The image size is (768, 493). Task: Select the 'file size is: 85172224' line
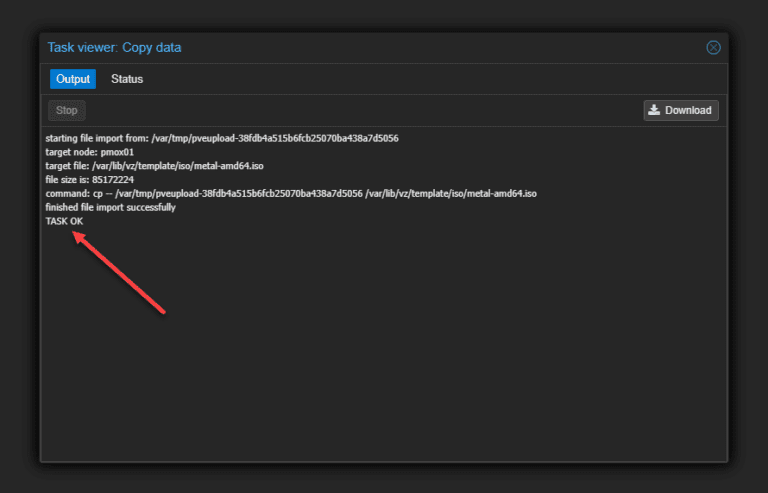(90, 180)
